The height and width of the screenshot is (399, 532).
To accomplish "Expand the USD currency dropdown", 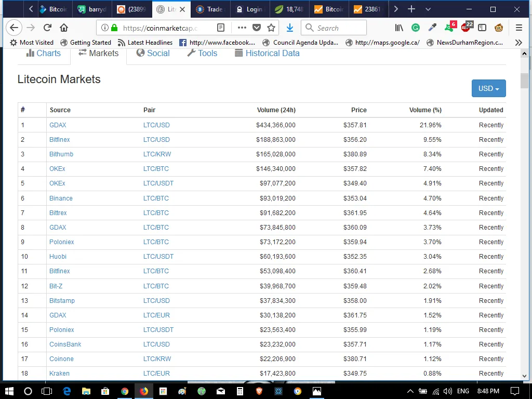I will coord(488,88).
